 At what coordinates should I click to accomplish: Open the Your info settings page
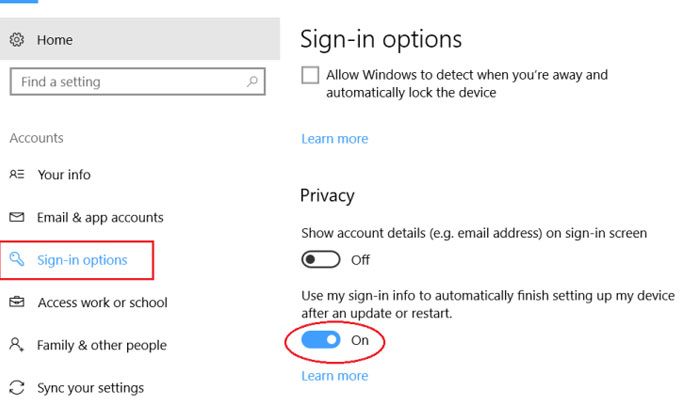pyautogui.click(x=64, y=174)
